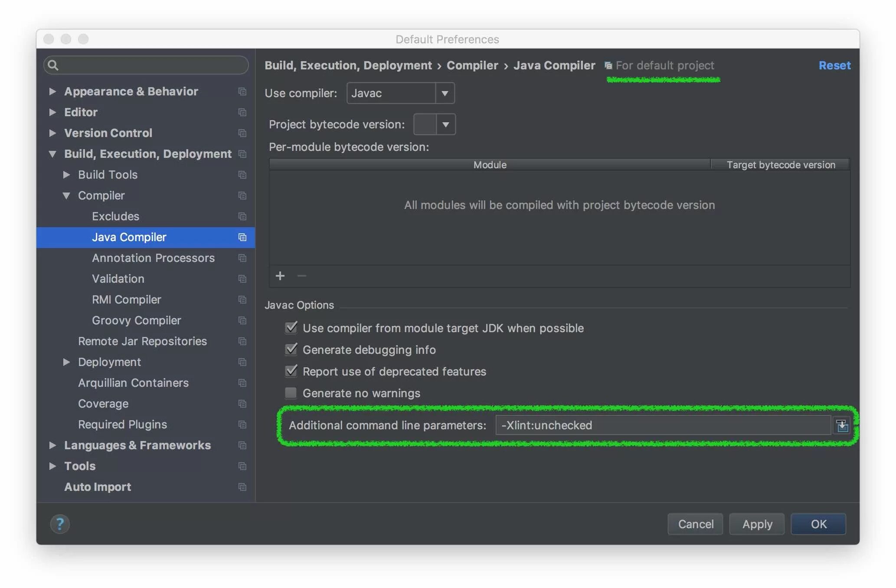Click the scheme icon before 'For default project'
This screenshot has height=588, width=896.
click(608, 65)
